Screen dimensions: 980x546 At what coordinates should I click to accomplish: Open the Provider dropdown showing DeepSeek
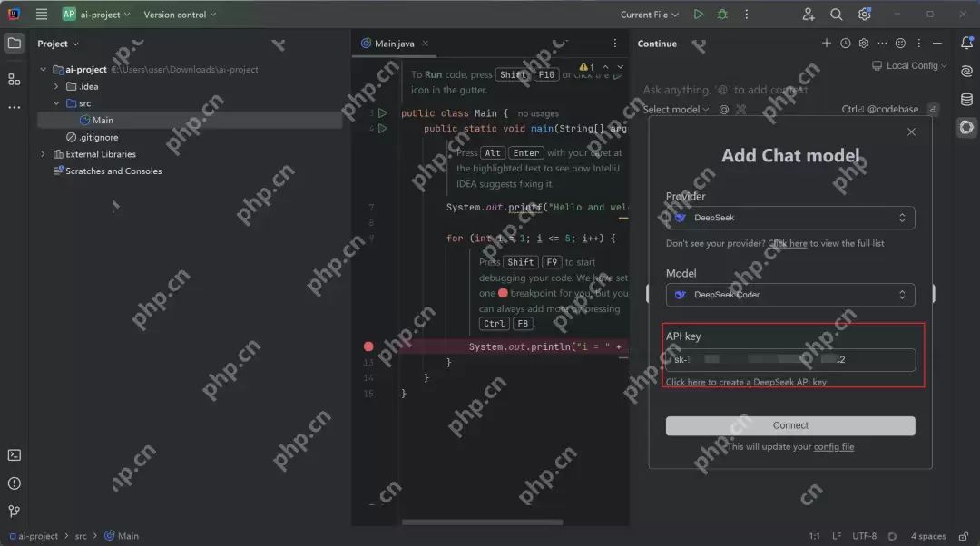click(x=790, y=218)
